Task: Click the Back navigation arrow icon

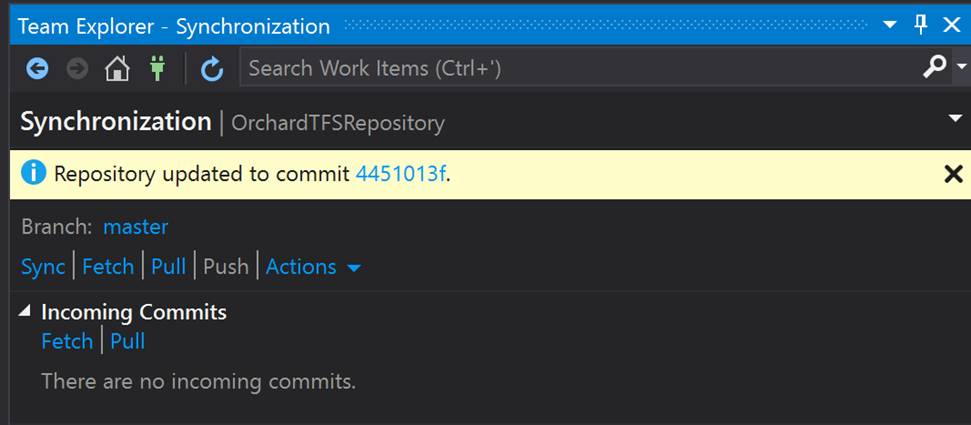Action: click(x=37, y=68)
